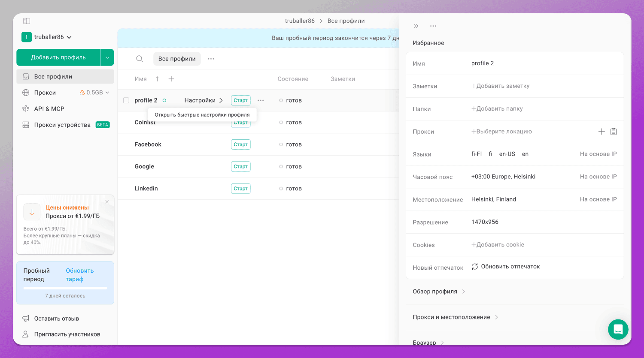The image size is (644, 358).
Task: Click the sort arrow beside Имя column
Action: (x=157, y=79)
